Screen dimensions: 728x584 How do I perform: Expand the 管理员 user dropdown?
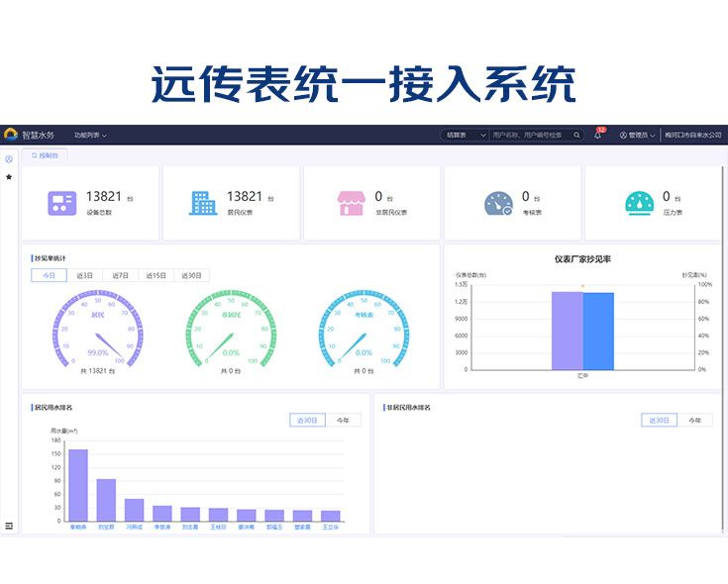637,135
